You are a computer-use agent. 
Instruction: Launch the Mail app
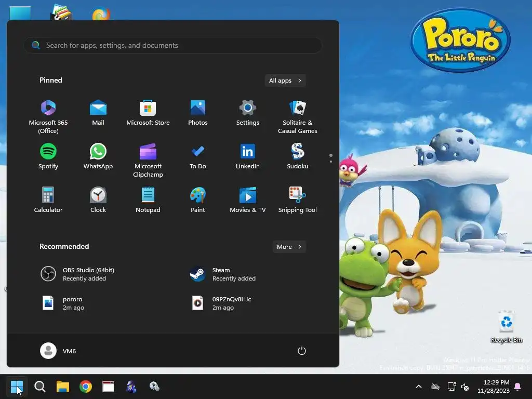pyautogui.click(x=98, y=113)
